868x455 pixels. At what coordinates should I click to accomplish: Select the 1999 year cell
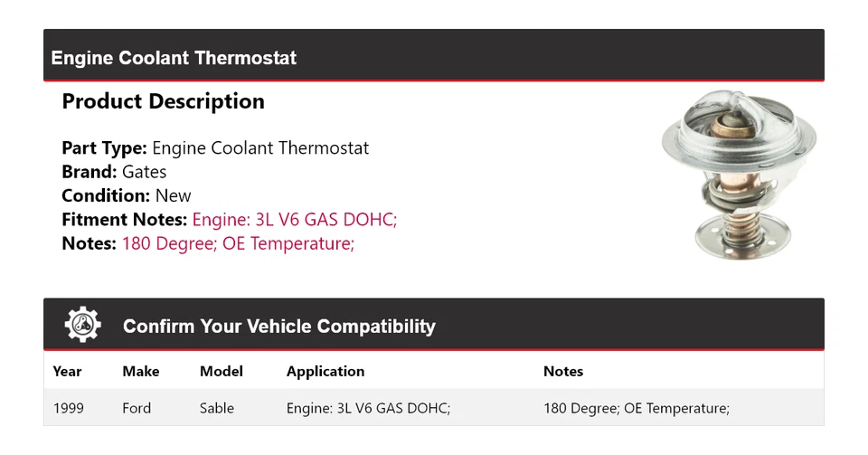(69, 408)
